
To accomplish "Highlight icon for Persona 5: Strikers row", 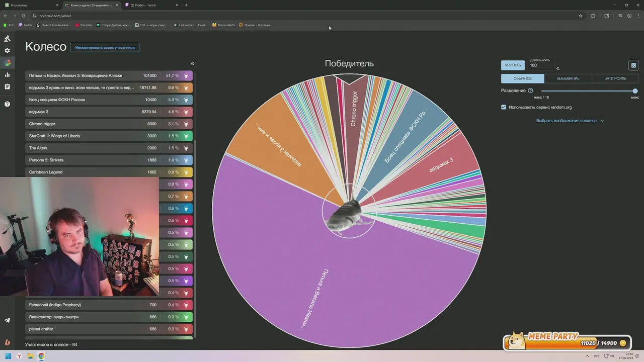I will coord(186,160).
